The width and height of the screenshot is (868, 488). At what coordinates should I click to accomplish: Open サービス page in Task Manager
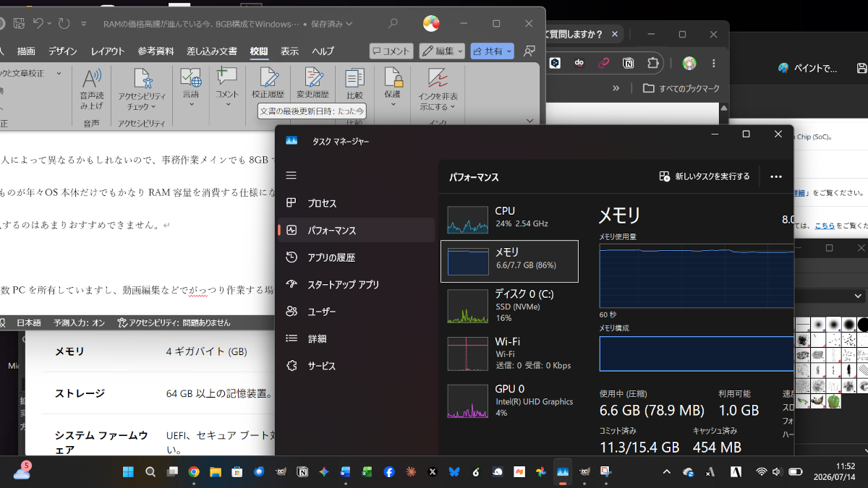coord(356,366)
